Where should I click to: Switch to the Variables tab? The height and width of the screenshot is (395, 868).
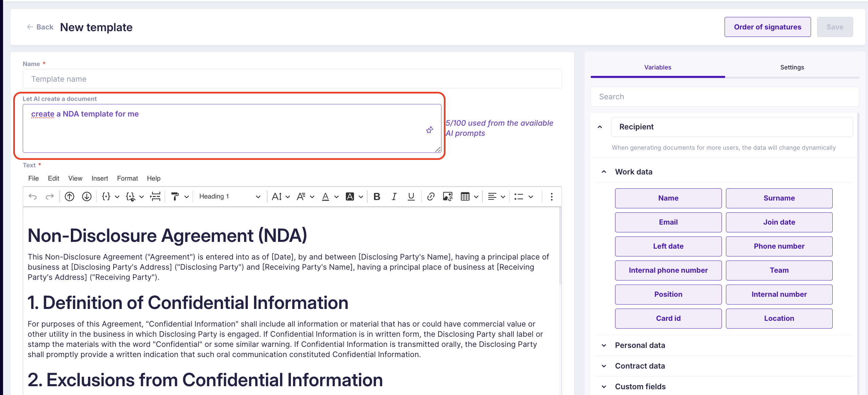658,67
